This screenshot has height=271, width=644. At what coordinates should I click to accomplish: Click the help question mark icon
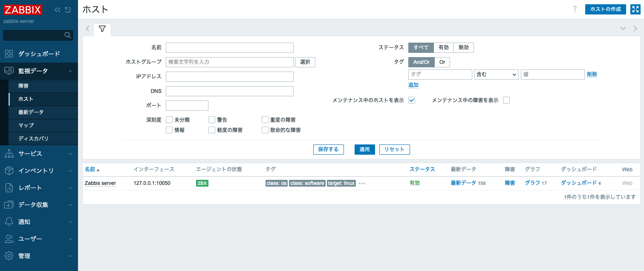pos(575,9)
